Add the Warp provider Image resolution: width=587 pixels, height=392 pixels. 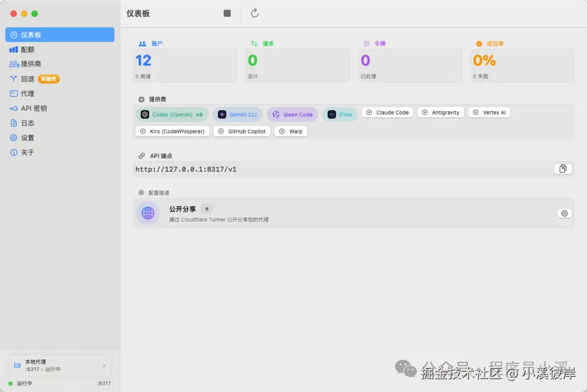[x=291, y=131]
